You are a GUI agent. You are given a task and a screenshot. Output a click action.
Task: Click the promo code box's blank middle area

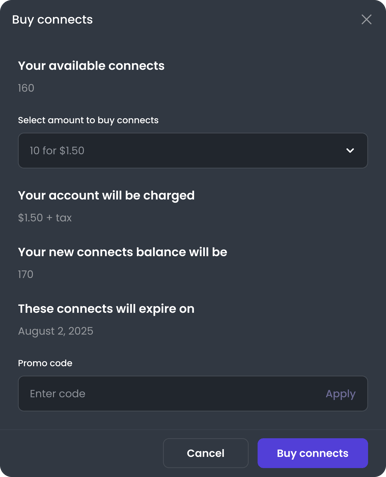[x=200, y=394]
